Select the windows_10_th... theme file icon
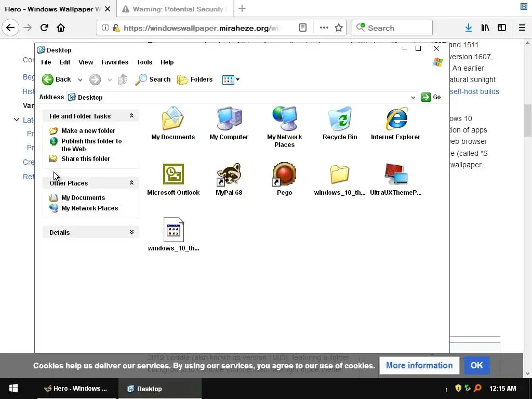 [174, 235]
